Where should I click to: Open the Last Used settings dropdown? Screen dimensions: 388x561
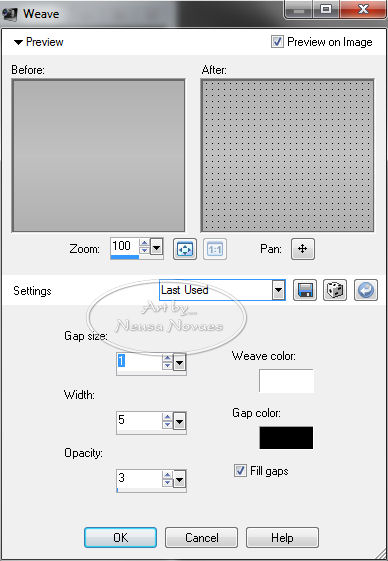click(x=278, y=290)
